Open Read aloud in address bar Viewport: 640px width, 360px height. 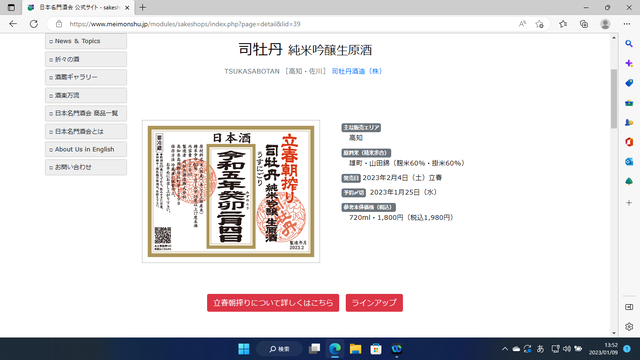tap(522, 24)
